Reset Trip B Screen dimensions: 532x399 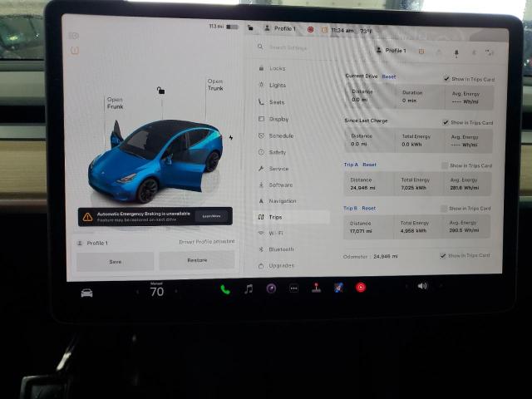[x=369, y=209]
